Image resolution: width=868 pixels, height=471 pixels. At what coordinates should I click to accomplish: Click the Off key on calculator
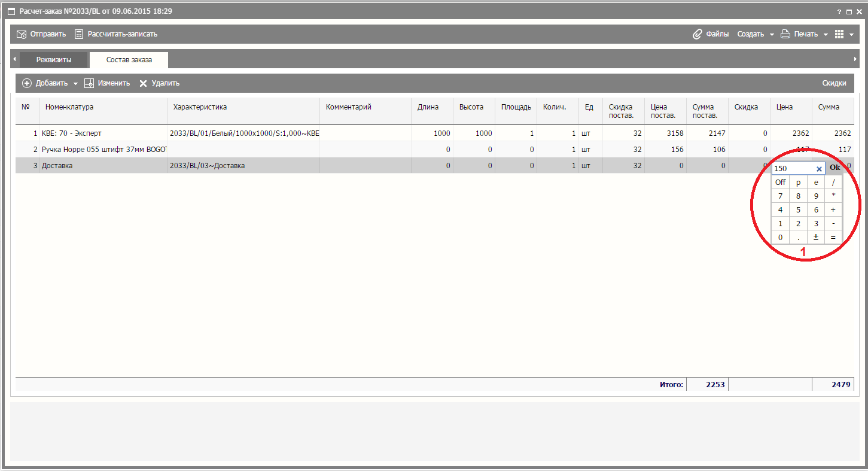tap(780, 182)
